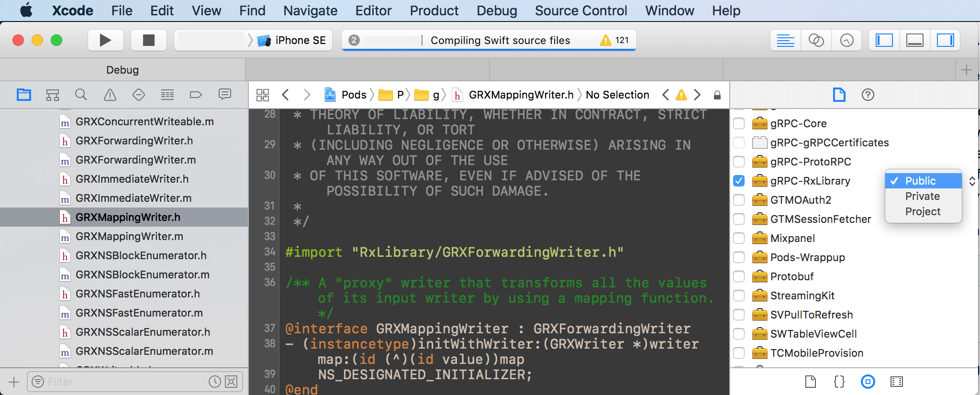
Task: Open the Code Snippet library
Action: [x=839, y=382]
